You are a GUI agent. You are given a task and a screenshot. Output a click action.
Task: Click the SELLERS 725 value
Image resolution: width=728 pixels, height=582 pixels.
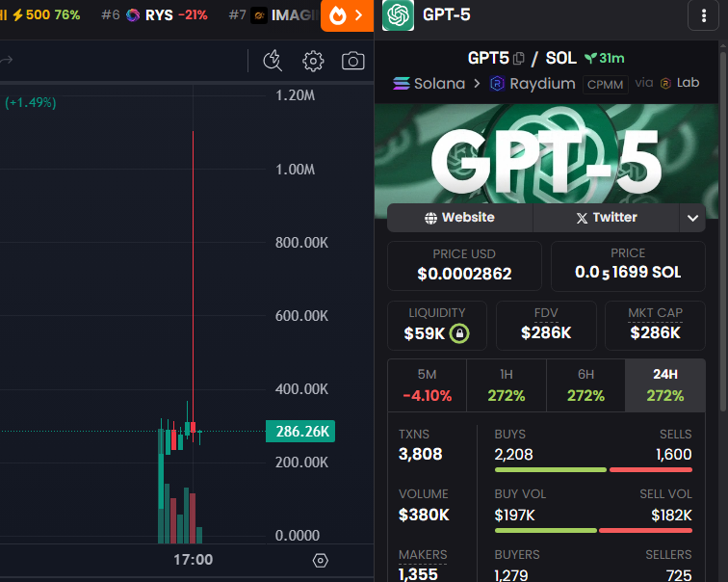pos(679,575)
